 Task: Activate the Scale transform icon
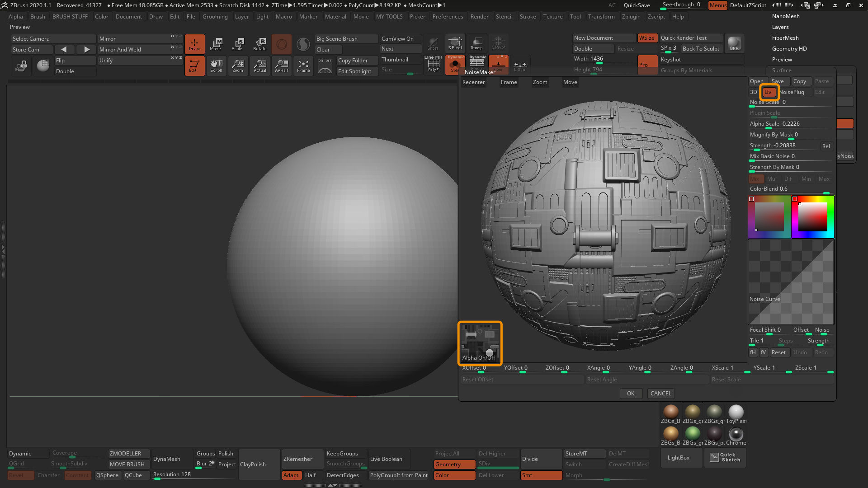point(238,44)
